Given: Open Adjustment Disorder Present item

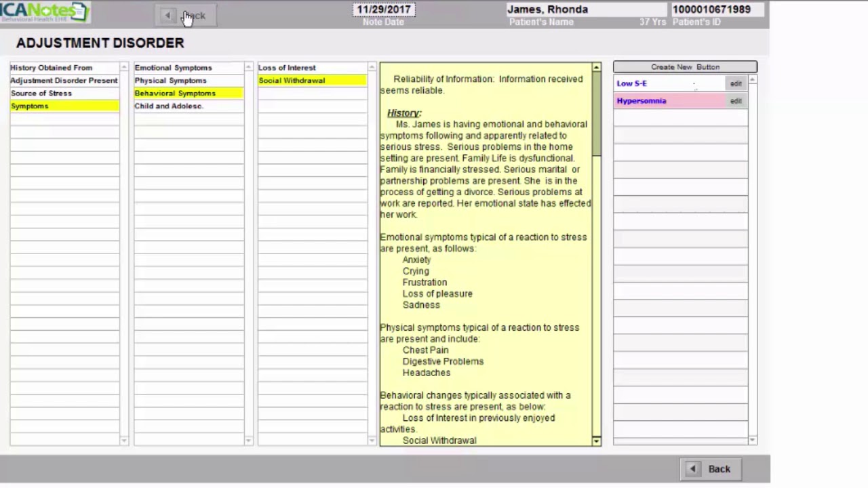Looking at the screenshot, I should (64, 81).
